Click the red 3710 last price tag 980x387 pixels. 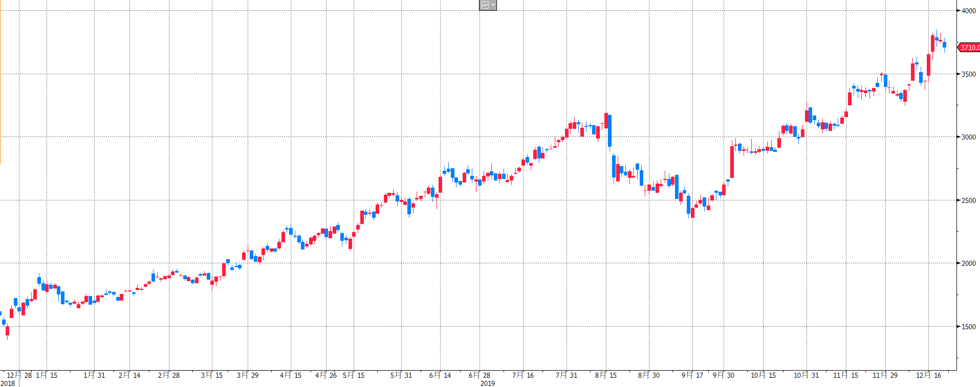click(x=969, y=48)
